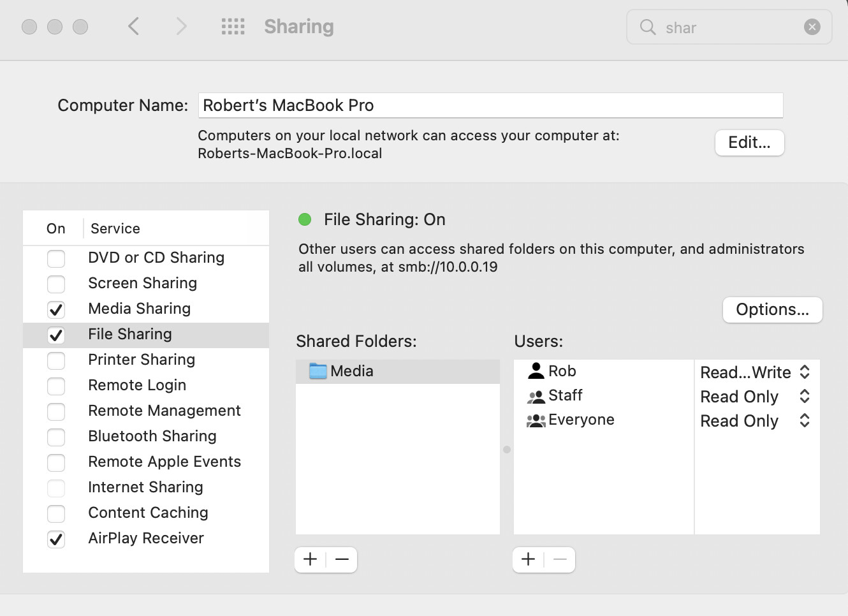Select user Rob in Users list
The height and width of the screenshot is (616, 848).
(x=604, y=371)
